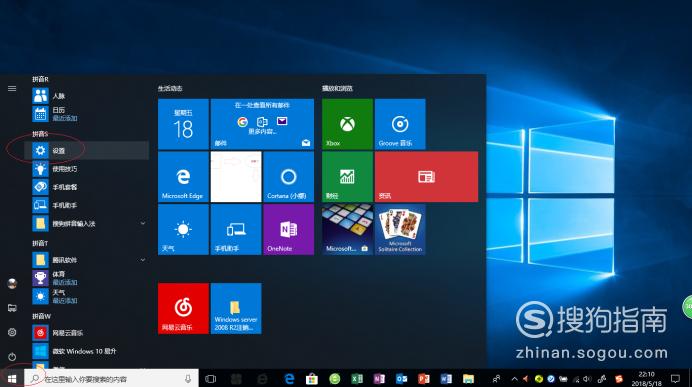Launch Microsoft Solitaire Collection tile

[x=400, y=229]
